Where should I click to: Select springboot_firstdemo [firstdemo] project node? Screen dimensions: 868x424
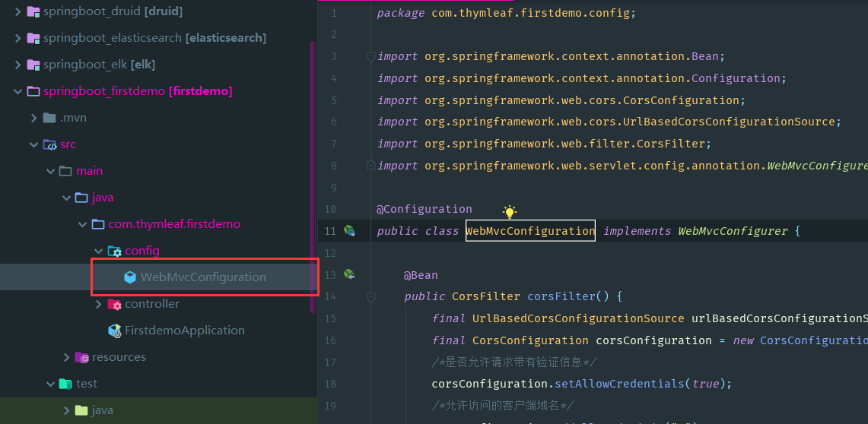point(137,91)
